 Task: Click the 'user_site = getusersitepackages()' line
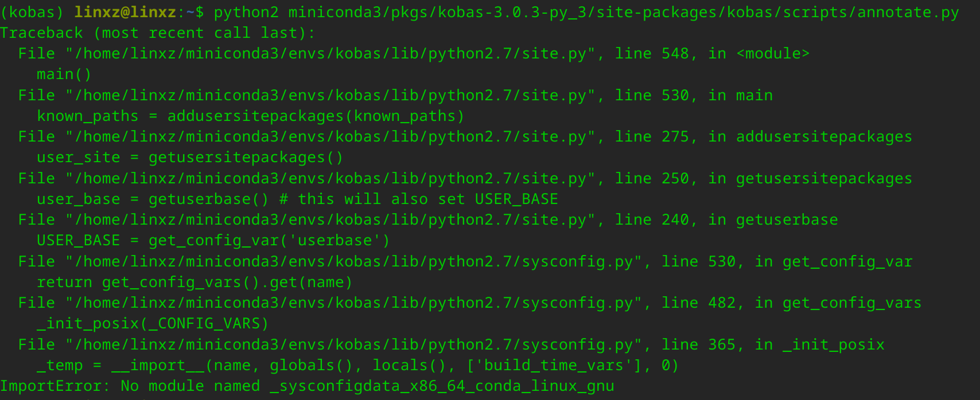190,158
